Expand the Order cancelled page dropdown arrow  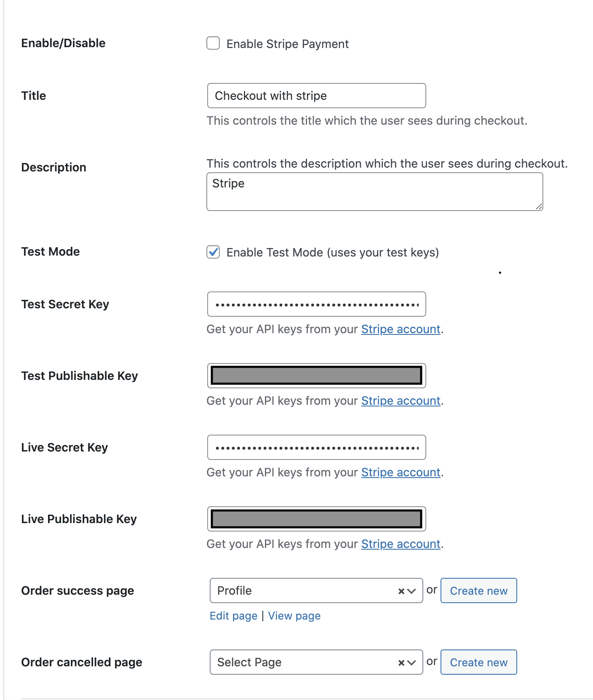[412, 663]
